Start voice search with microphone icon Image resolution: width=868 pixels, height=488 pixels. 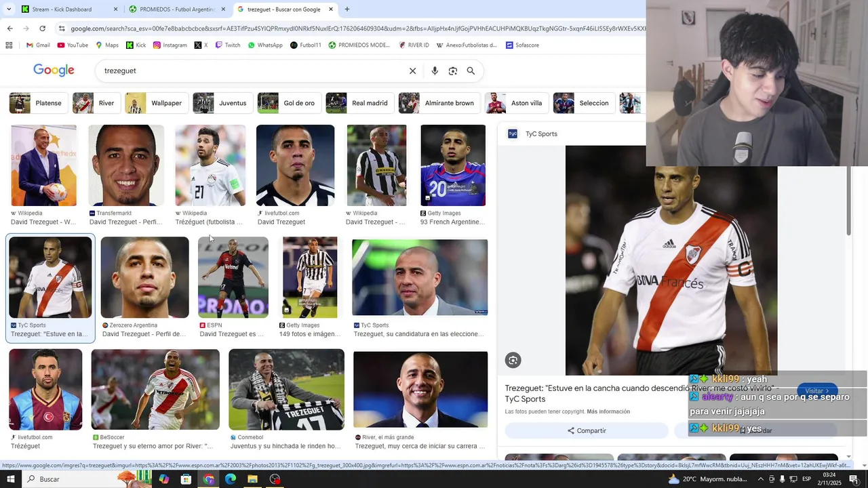pos(435,70)
